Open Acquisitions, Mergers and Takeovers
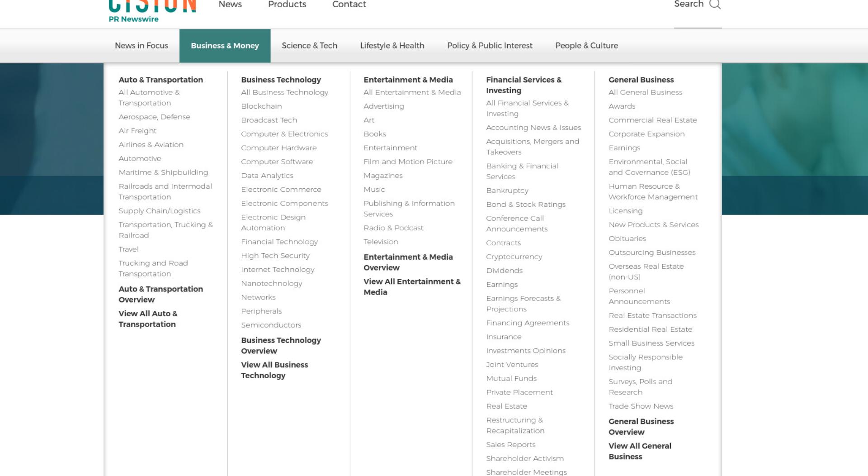Image resolution: width=868 pixels, height=476 pixels. pyautogui.click(x=533, y=147)
